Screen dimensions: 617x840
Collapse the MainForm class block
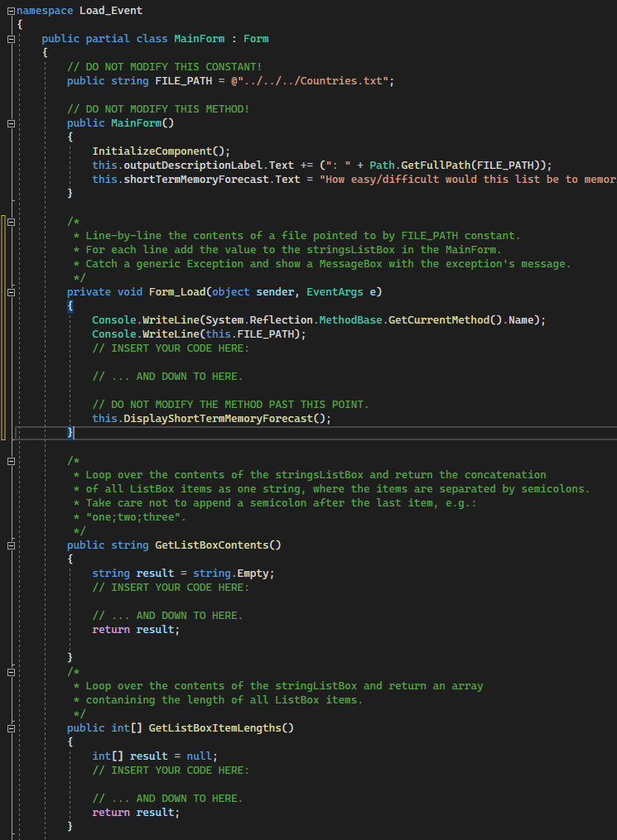10,39
